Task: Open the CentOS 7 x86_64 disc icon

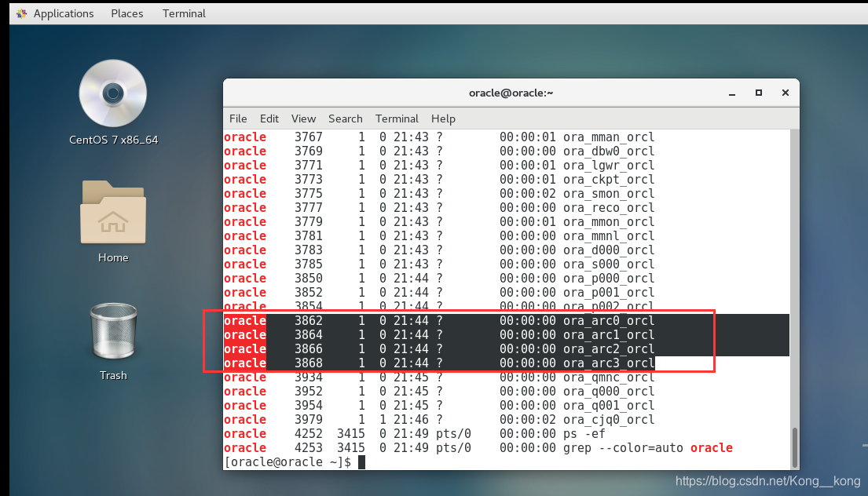Action: [112, 94]
